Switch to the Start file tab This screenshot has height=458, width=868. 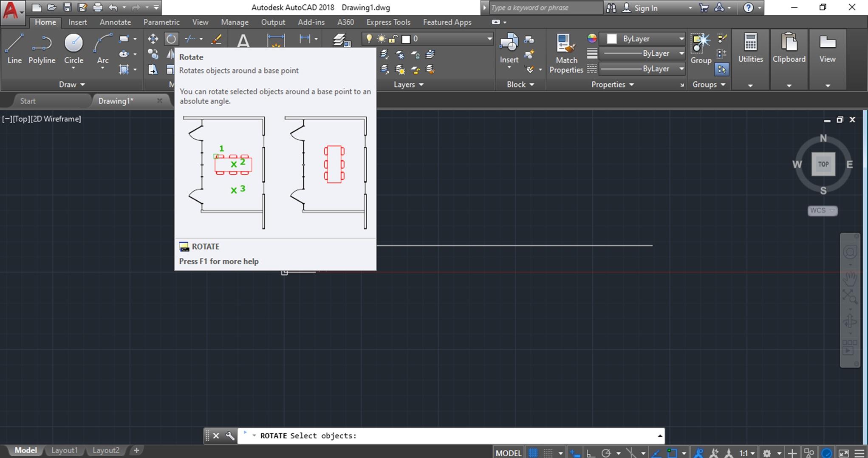(28, 101)
